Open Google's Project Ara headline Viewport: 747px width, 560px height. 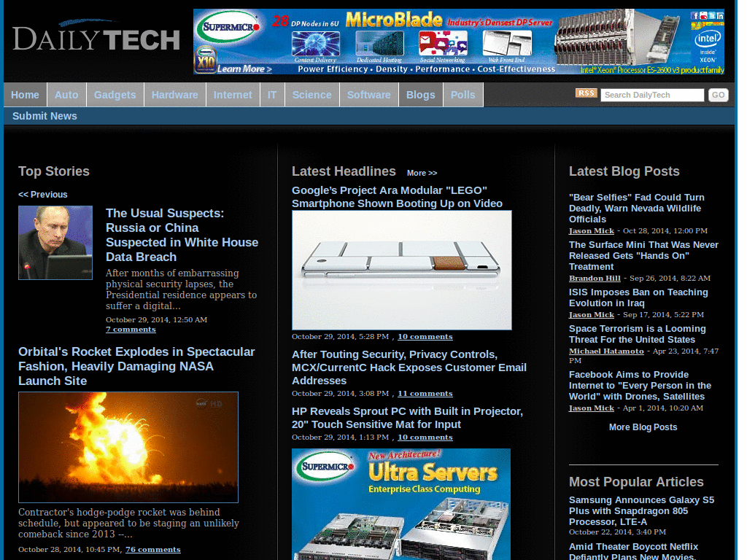(397, 197)
